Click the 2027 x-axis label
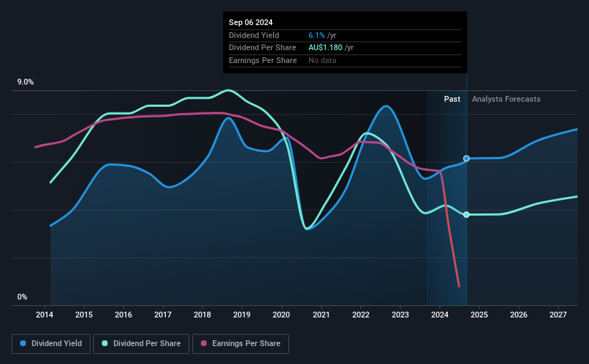The height and width of the screenshot is (364, 589). coord(558,315)
